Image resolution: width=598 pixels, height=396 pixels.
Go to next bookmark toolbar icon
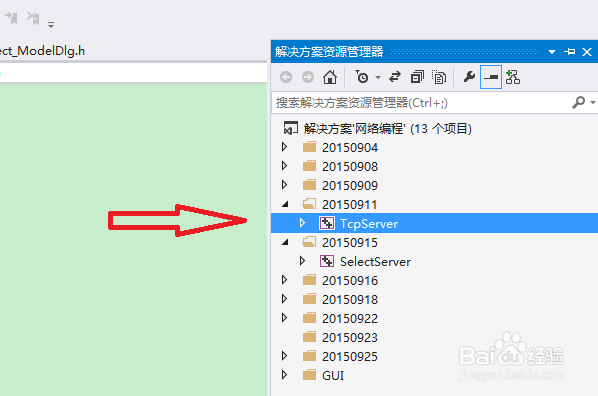tap(11, 18)
